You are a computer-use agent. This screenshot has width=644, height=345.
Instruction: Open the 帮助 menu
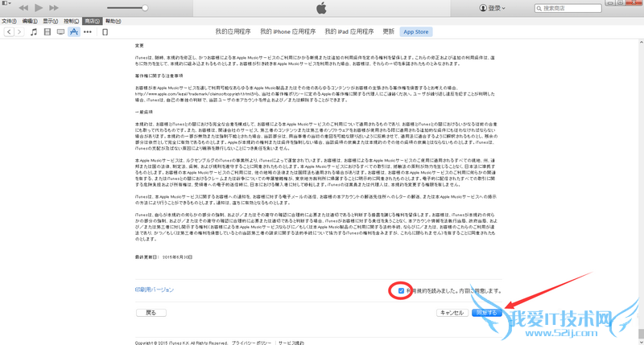point(113,21)
